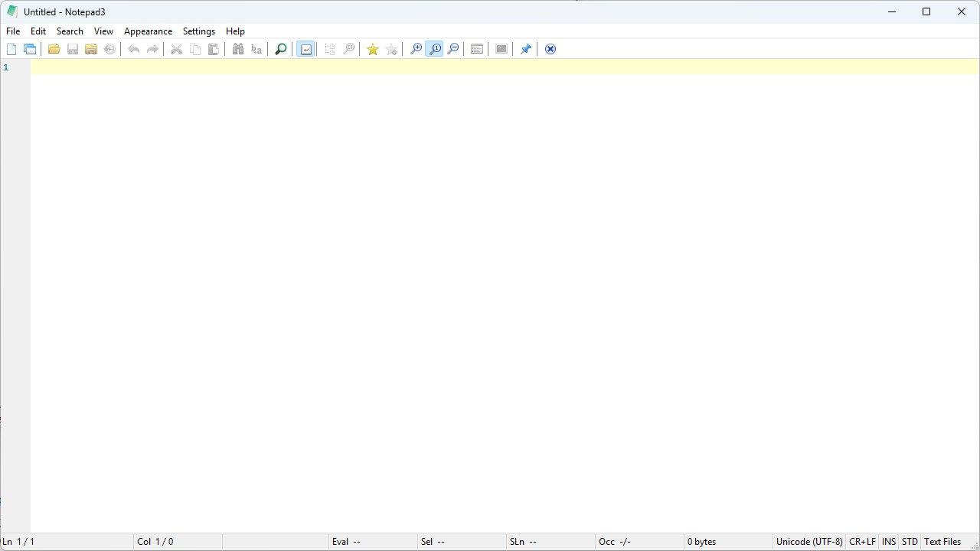Click the grayed page icon next to Word Wrap

pos(330,49)
